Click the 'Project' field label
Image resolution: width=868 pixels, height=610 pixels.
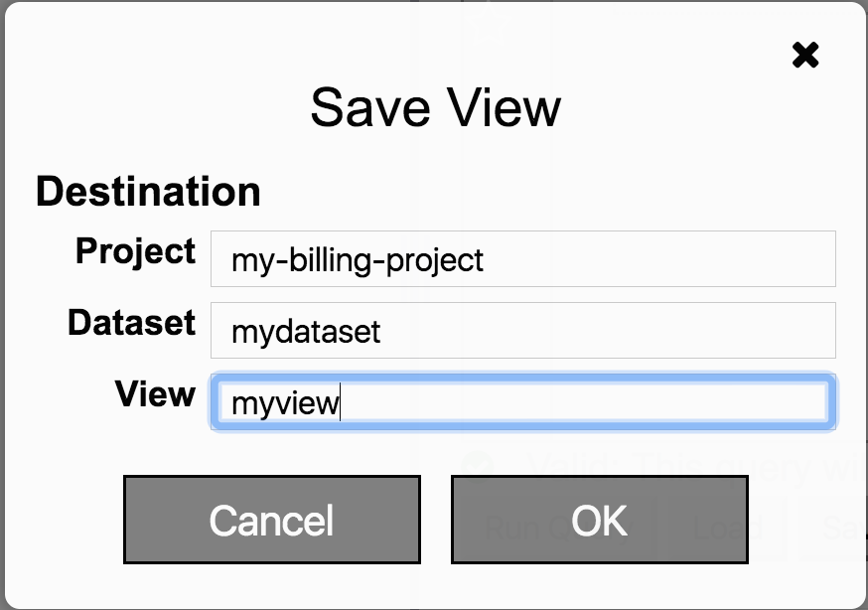(136, 251)
